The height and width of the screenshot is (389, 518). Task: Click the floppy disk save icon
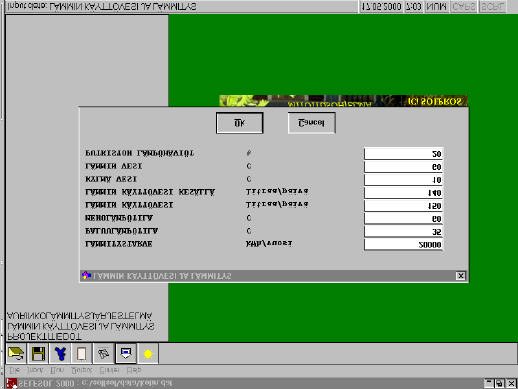click(x=38, y=354)
